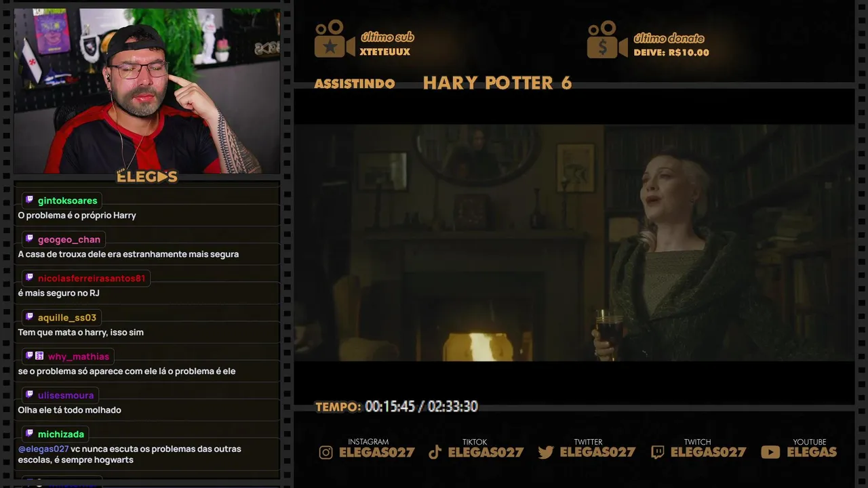Click the 'último sub' heading

(x=387, y=37)
